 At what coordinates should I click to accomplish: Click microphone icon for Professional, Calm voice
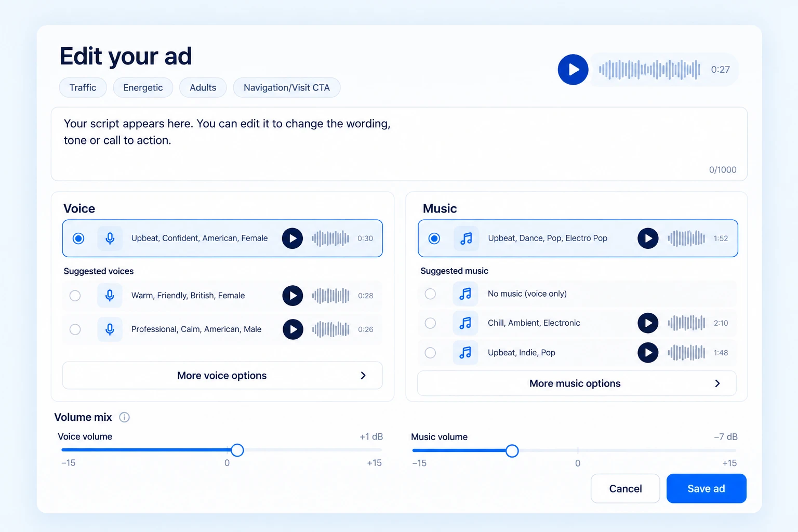tap(110, 329)
